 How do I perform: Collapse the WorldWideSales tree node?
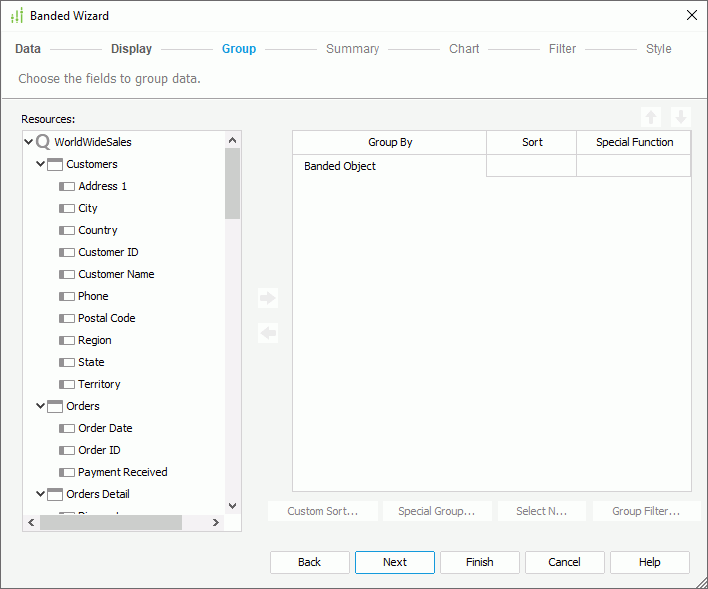click(x=29, y=142)
